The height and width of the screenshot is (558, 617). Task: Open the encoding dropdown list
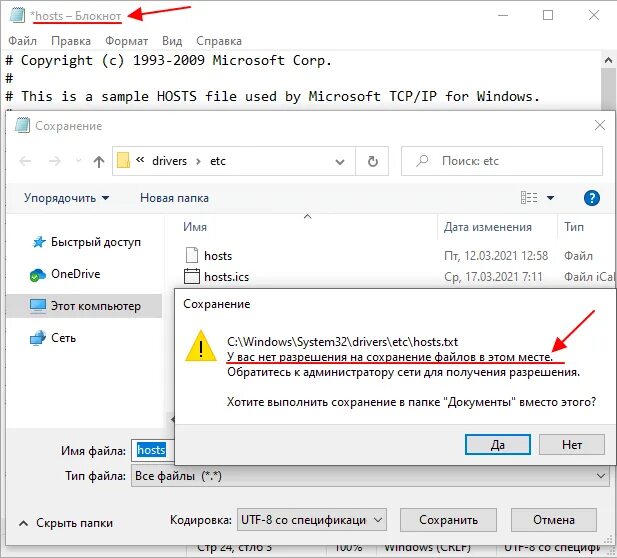coord(312,520)
